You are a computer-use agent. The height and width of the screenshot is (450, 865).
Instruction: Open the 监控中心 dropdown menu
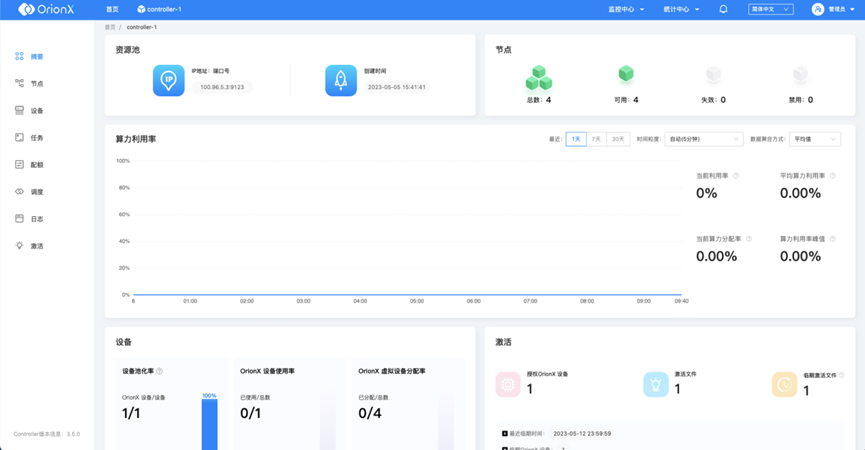[x=626, y=9]
